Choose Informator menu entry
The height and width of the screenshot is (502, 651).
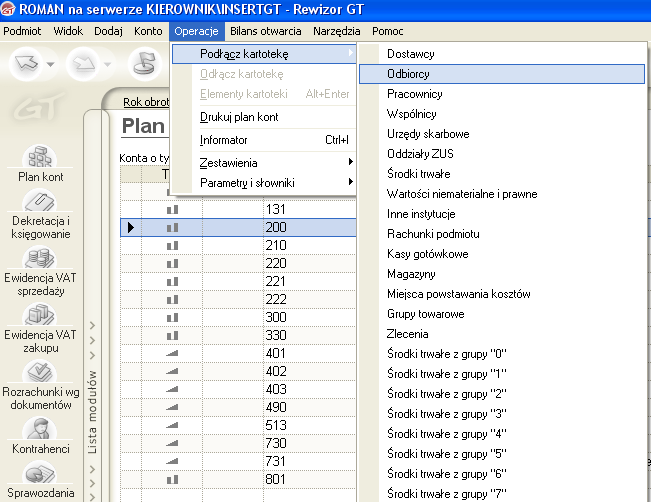coord(264,140)
